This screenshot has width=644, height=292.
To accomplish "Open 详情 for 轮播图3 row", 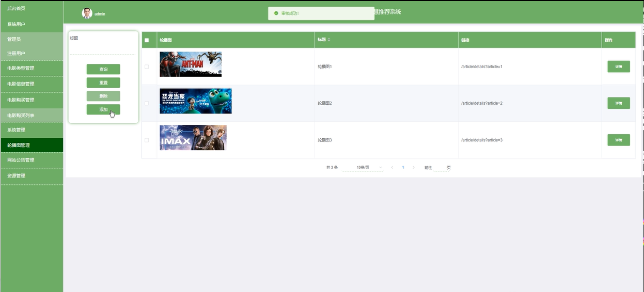I will point(619,140).
